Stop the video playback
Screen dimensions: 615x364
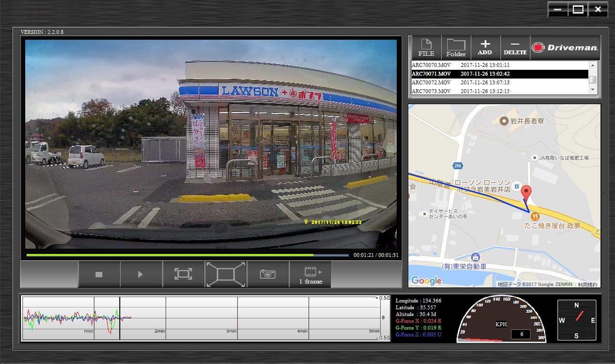tap(99, 274)
